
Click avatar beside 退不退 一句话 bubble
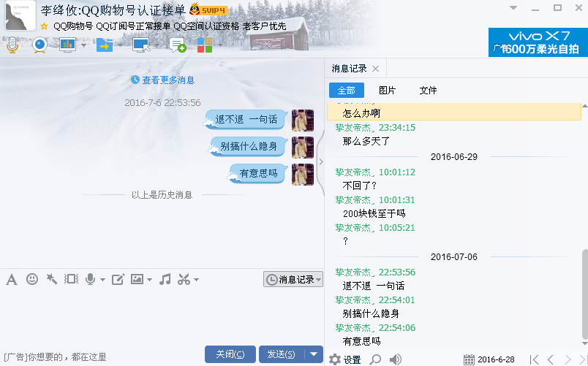point(303,121)
